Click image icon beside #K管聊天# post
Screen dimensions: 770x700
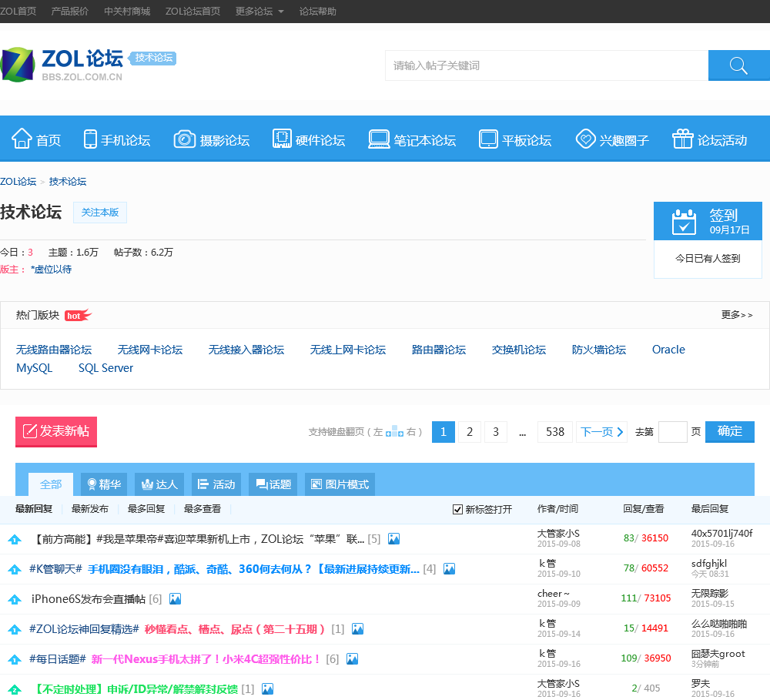tap(450, 569)
